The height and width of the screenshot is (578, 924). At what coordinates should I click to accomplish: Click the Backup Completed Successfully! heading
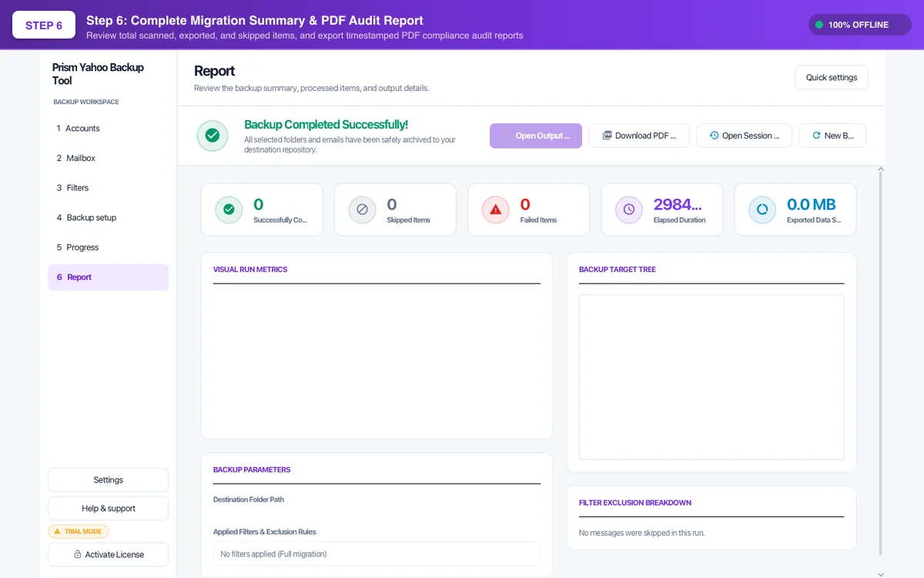(326, 124)
